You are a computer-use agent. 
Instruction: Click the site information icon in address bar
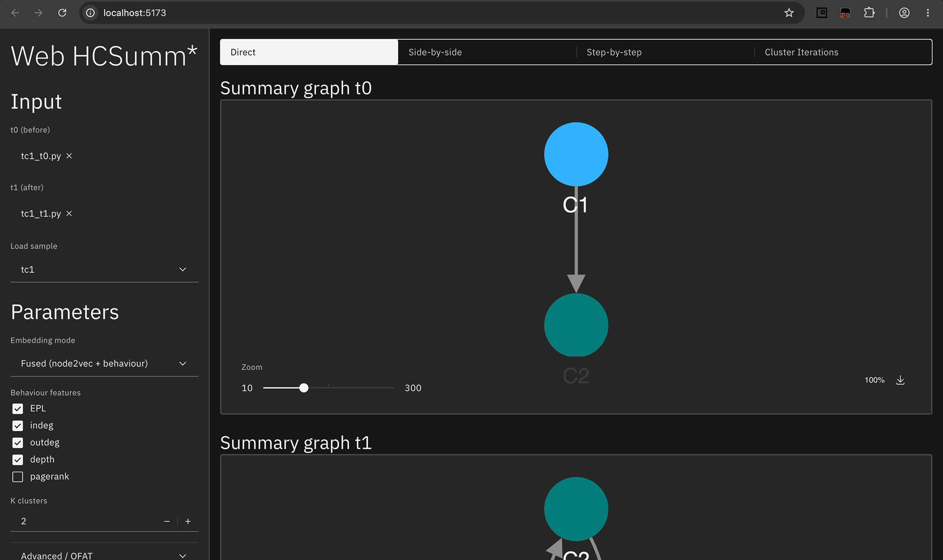coord(91,13)
